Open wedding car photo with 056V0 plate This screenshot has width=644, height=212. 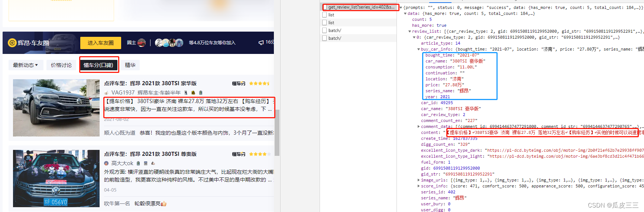pos(56,179)
